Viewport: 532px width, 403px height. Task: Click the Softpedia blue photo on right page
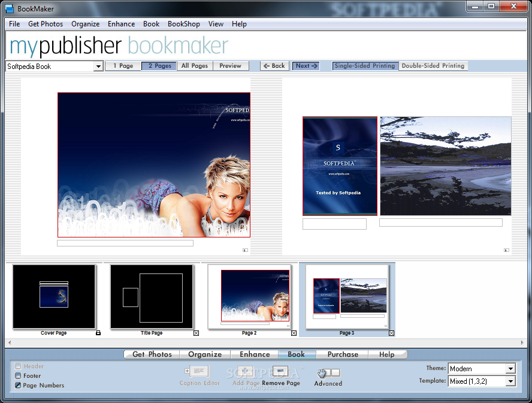pos(340,166)
